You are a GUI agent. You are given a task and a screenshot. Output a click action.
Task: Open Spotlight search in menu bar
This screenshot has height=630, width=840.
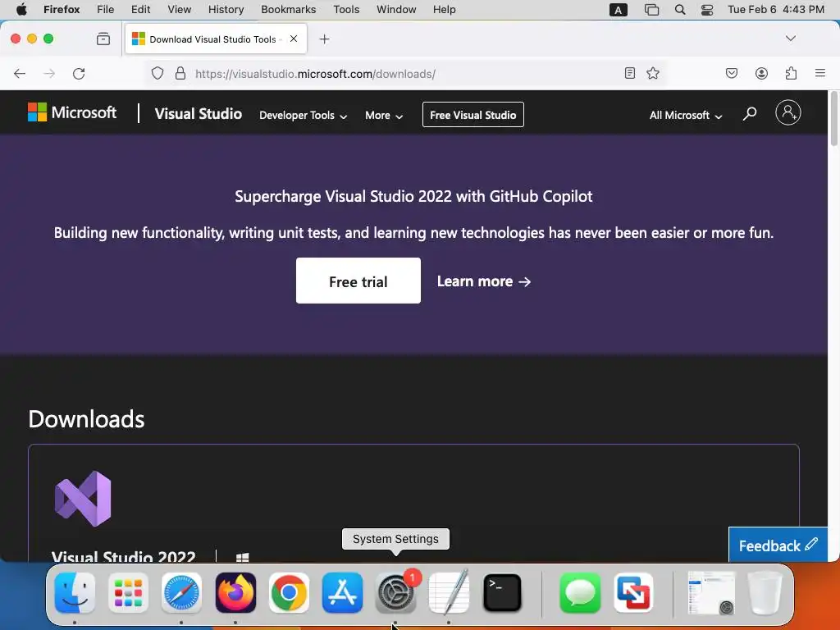coord(680,10)
